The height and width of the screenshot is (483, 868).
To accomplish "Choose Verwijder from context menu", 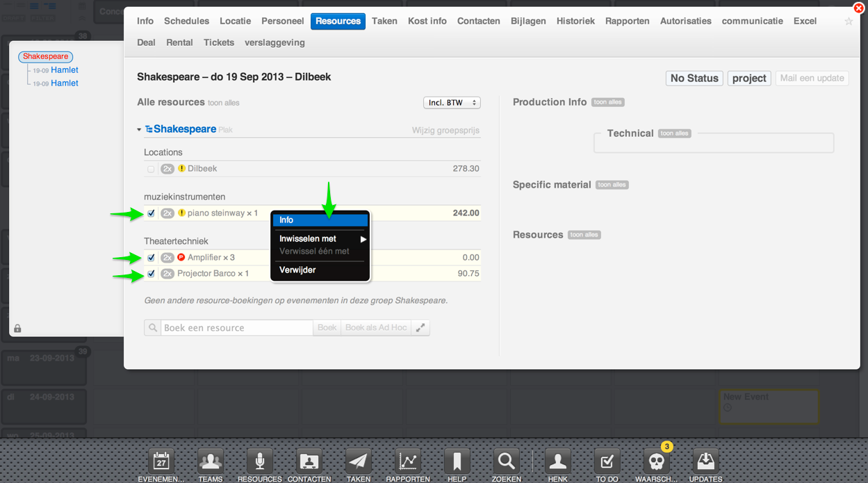I will tap(297, 270).
